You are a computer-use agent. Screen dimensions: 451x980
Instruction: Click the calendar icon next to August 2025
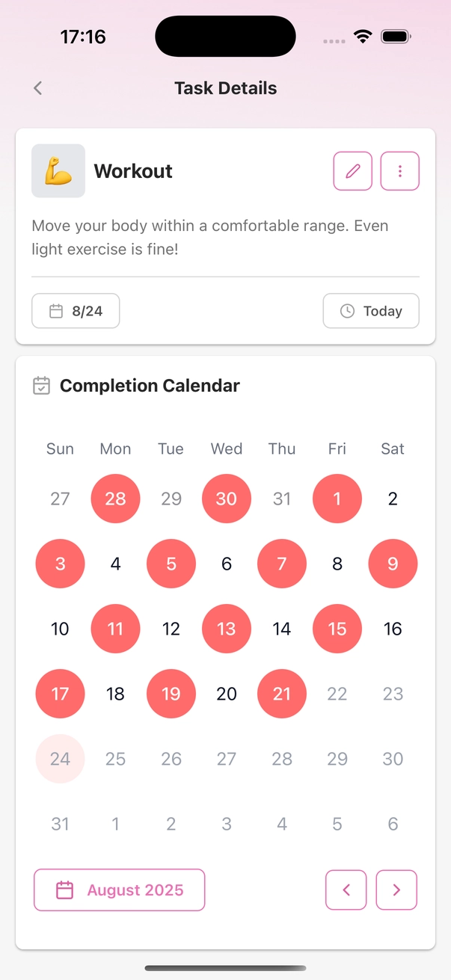click(x=65, y=890)
